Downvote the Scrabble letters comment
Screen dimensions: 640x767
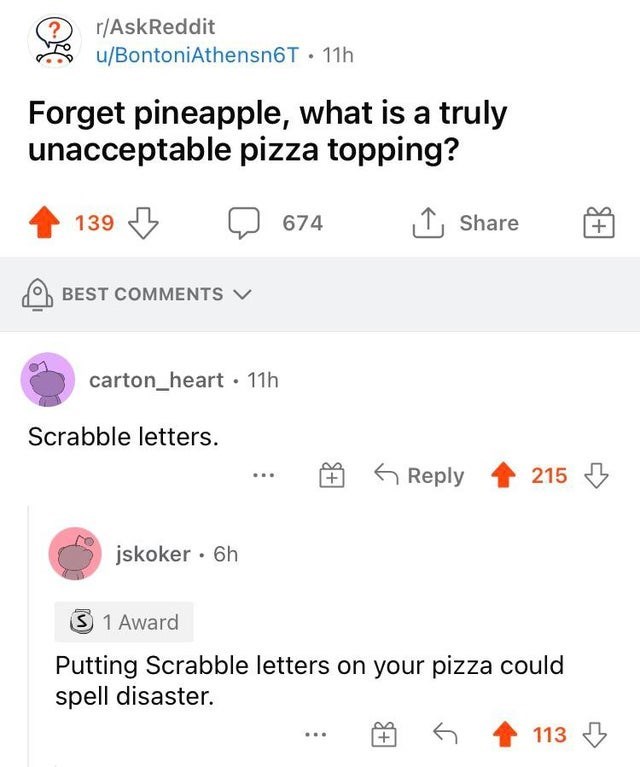click(596, 475)
